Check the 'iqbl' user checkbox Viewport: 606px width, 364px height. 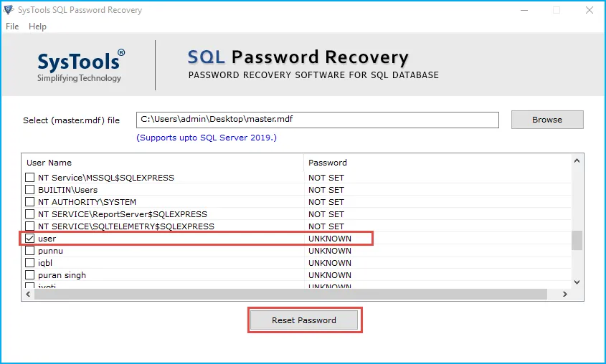tap(30, 263)
